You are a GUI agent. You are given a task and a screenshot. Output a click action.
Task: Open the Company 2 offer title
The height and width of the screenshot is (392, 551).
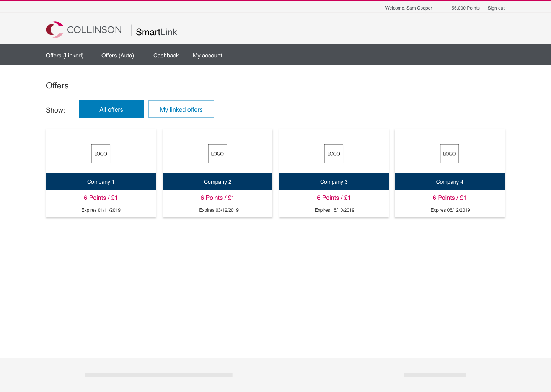click(x=218, y=182)
